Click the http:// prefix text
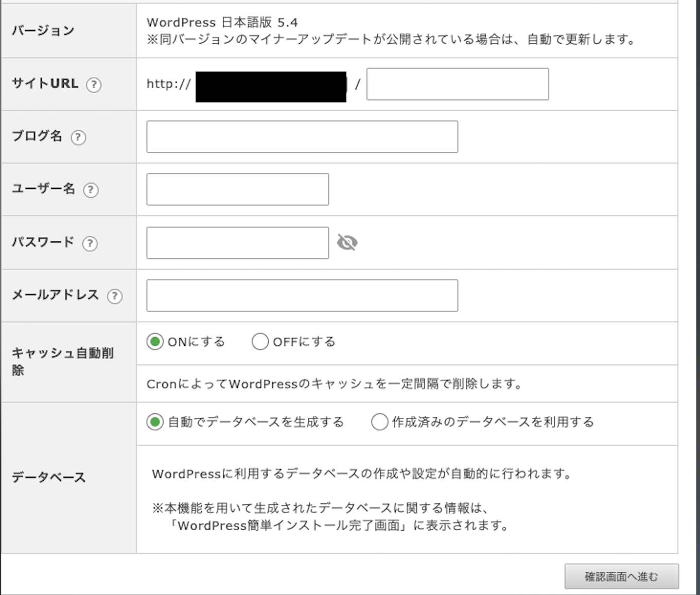700x595 pixels. 169,84
